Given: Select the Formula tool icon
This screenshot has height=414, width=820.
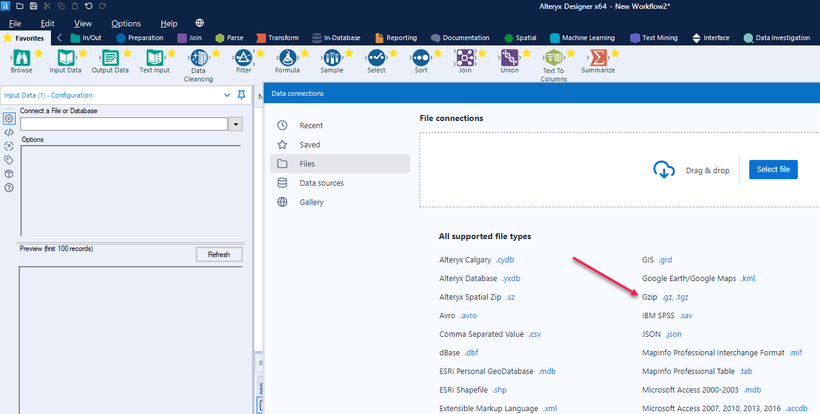Looking at the screenshot, I should click(x=287, y=58).
